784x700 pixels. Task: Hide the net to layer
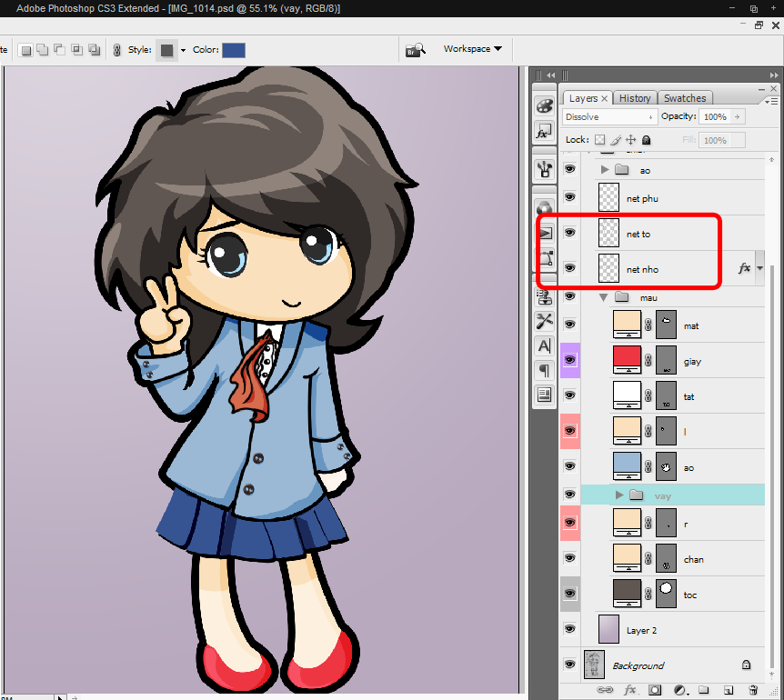coord(569,233)
